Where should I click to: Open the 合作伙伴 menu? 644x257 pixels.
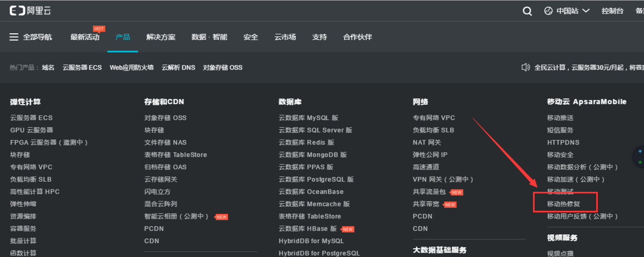(357, 37)
